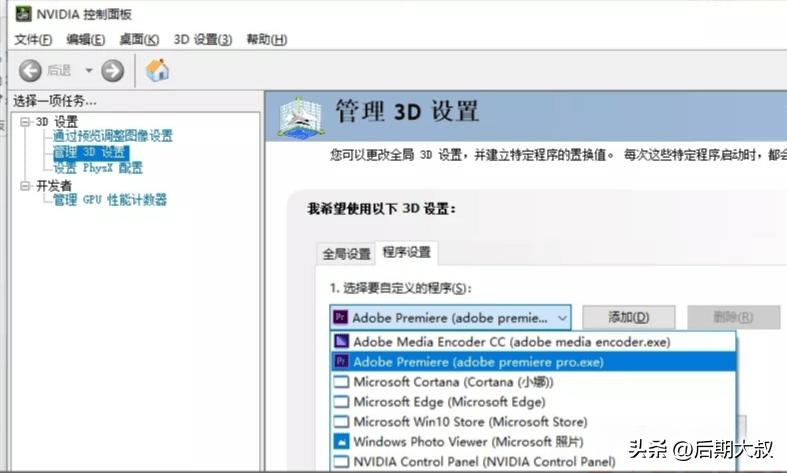Open 设置 PhysX 配置 page
This screenshot has height=473, width=787.
[98, 167]
